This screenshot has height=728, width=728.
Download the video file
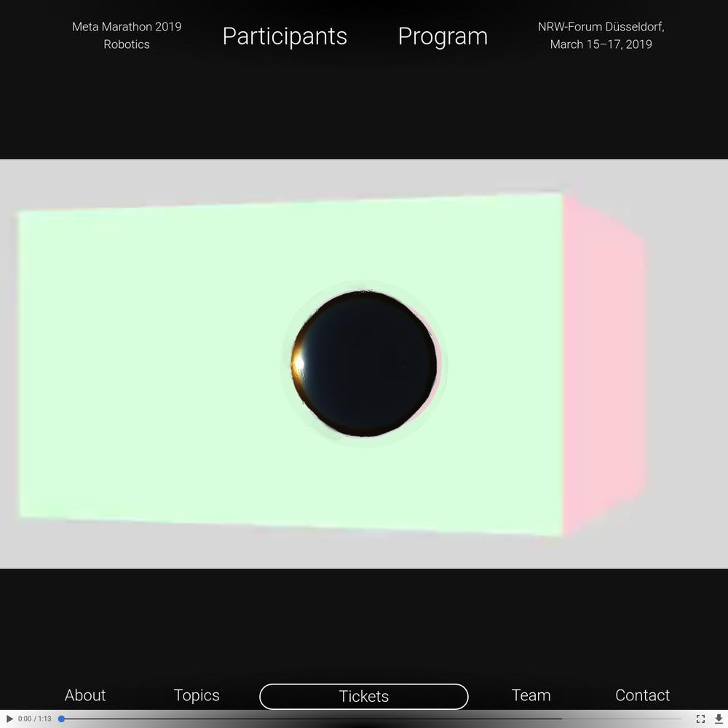point(719,719)
